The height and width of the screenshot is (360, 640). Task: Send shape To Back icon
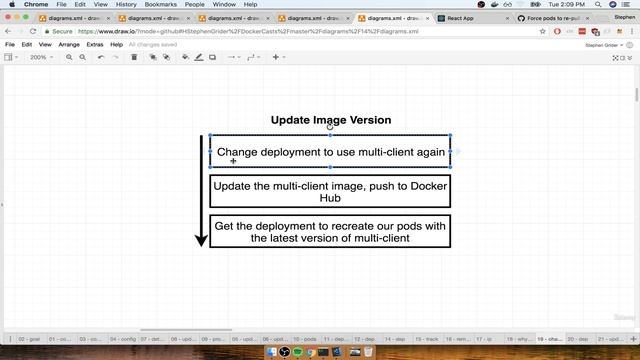coord(166,57)
